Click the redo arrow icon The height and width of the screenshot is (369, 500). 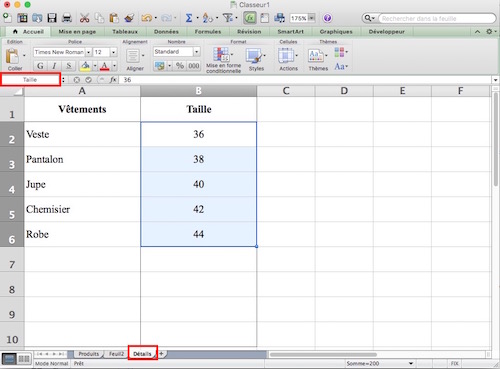point(166,18)
